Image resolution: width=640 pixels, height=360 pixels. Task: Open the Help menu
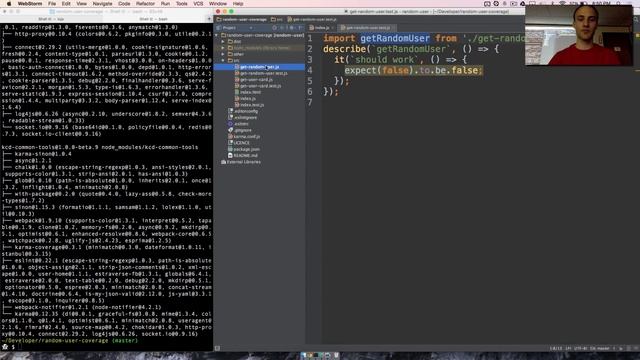(238, 4)
